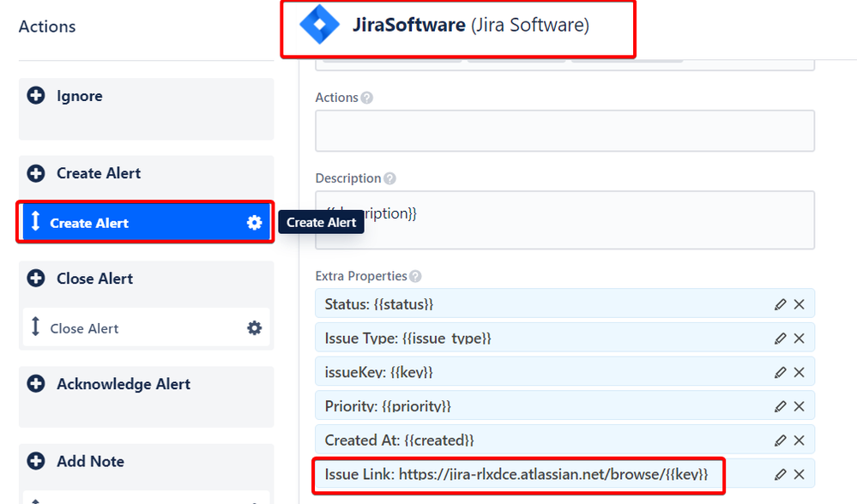The image size is (857, 504).
Task: Edit the issueKey extra property
Action: (780, 372)
